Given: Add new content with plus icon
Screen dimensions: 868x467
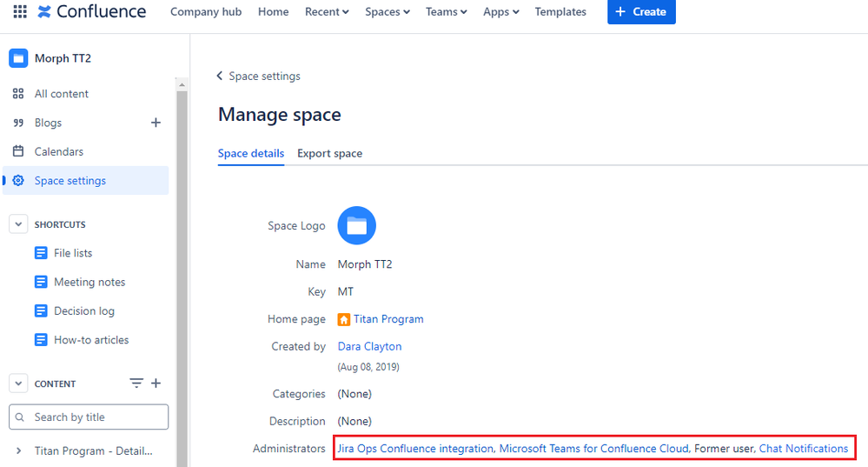Looking at the screenshot, I should coord(156,383).
